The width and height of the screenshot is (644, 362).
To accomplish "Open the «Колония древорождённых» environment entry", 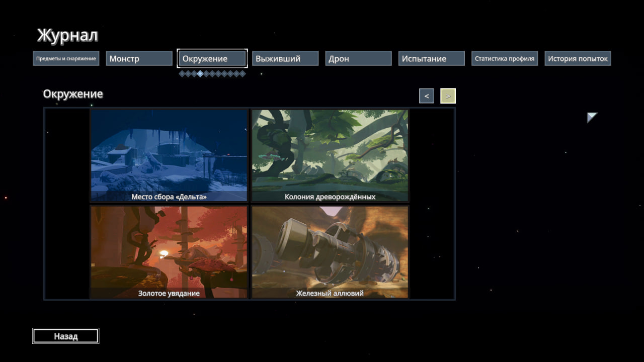I will [x=330, y=155].
